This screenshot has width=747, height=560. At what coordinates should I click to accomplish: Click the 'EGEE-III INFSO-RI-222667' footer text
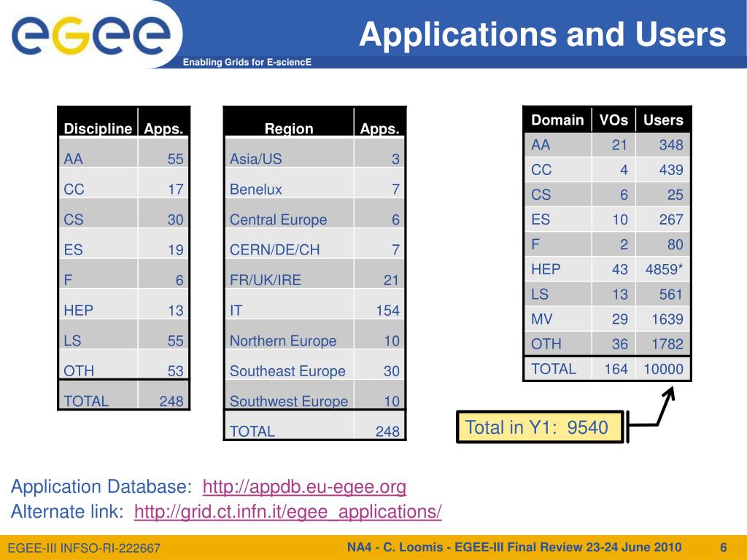84,548
